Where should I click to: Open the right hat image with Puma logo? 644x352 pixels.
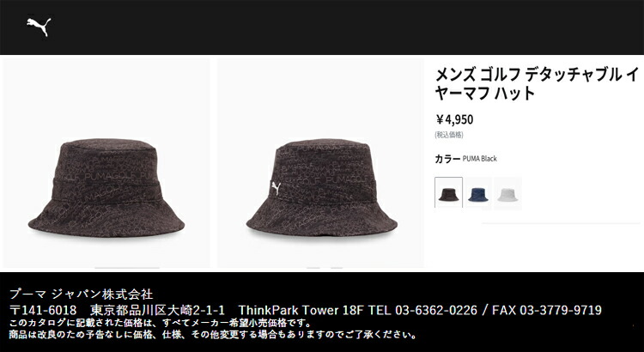click(321, 163)
